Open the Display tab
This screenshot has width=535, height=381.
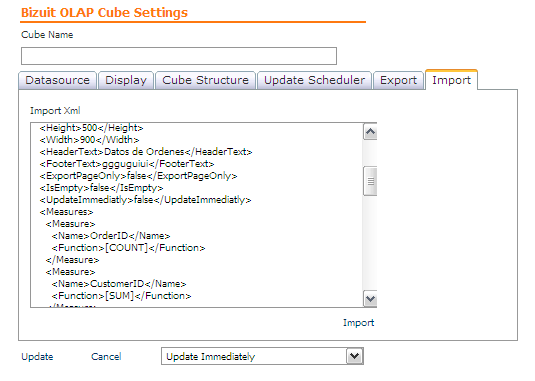126,80
